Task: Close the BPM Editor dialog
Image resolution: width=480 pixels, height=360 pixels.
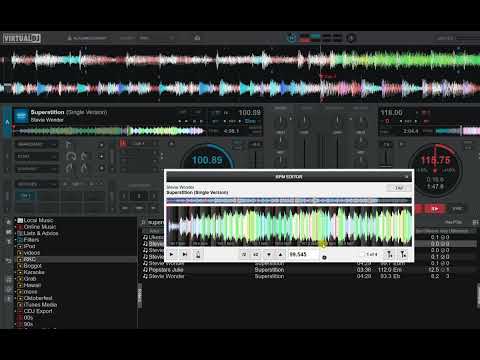Action: 406,176
